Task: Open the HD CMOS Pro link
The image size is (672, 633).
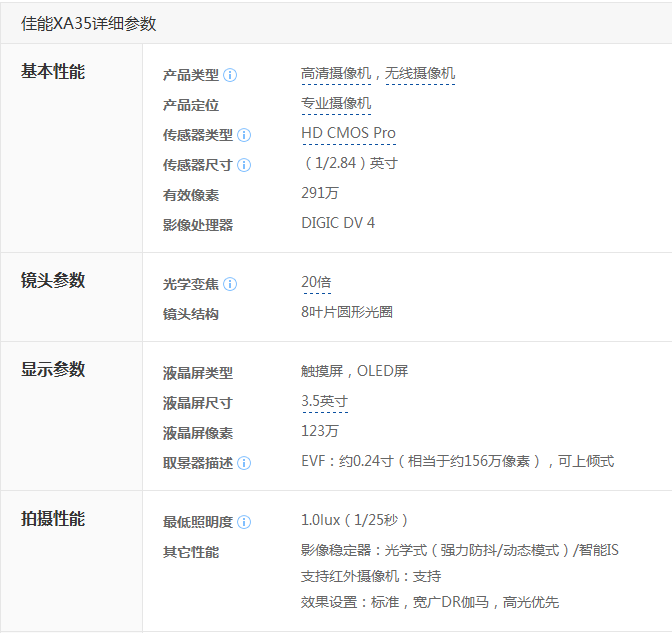Action: tap(348, 133)
